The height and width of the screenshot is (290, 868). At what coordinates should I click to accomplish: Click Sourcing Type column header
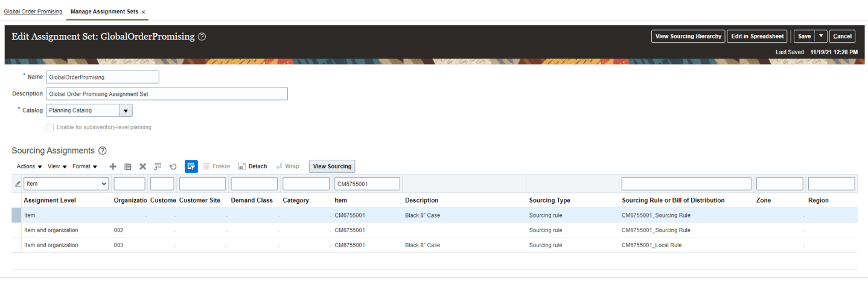[x=549, y=200]
